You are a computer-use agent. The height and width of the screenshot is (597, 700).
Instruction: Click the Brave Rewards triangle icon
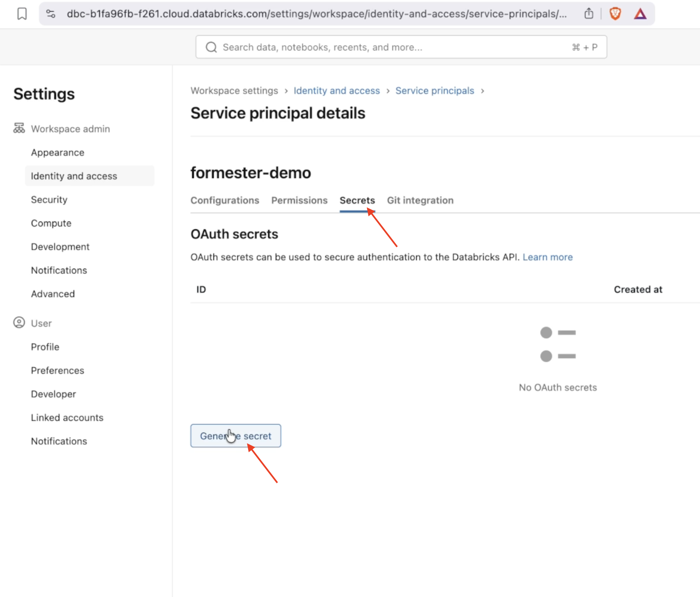tap(640, 14)
